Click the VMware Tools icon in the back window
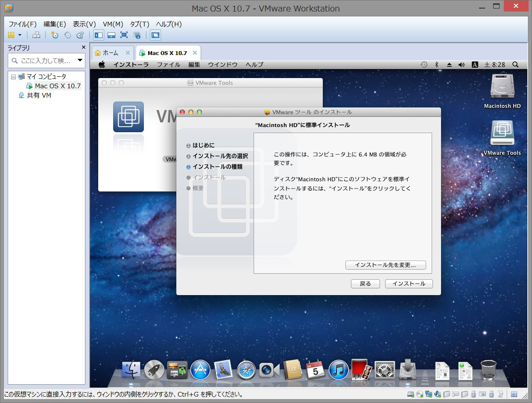The height and width of the screenshot is (403, 532). tap(128, 117)
